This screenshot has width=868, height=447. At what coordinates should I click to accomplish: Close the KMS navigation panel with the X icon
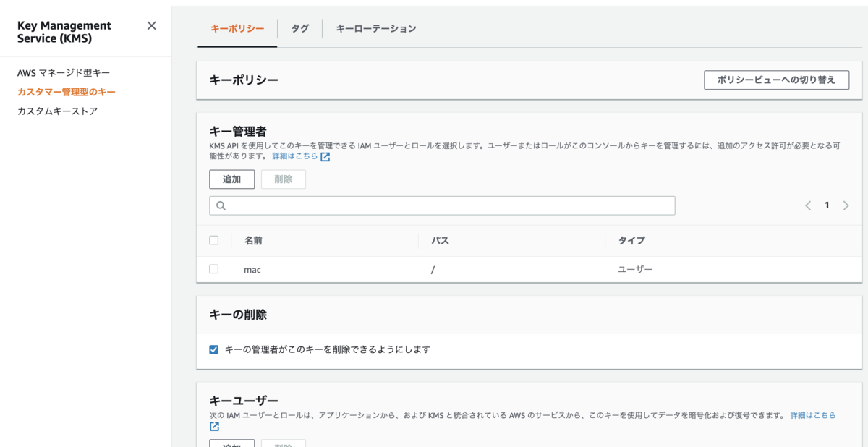[151, 25]
